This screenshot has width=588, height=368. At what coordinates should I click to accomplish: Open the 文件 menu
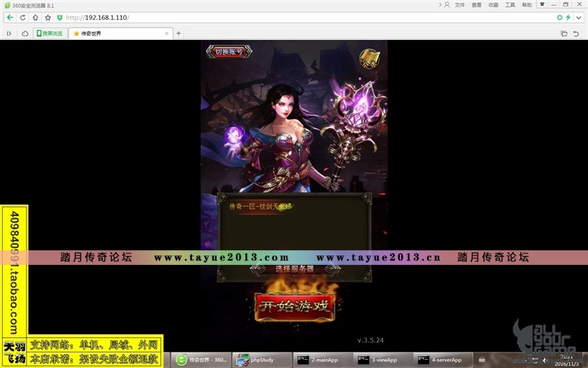click(x=460, y=5)
